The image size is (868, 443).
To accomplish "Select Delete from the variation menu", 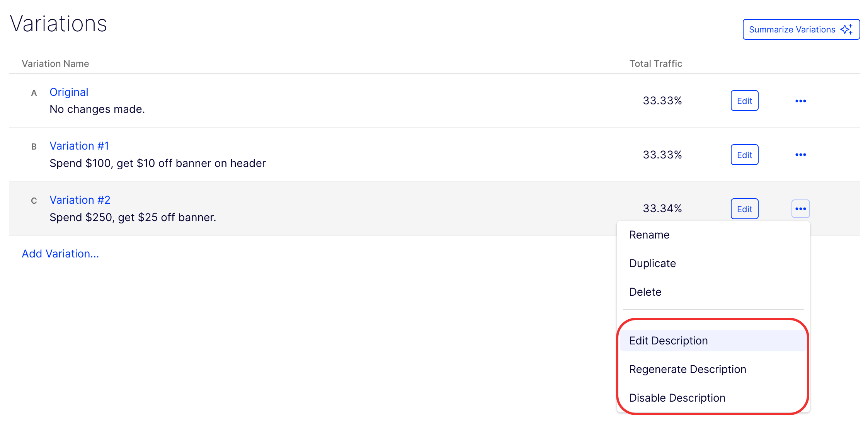I will point(645,292).
